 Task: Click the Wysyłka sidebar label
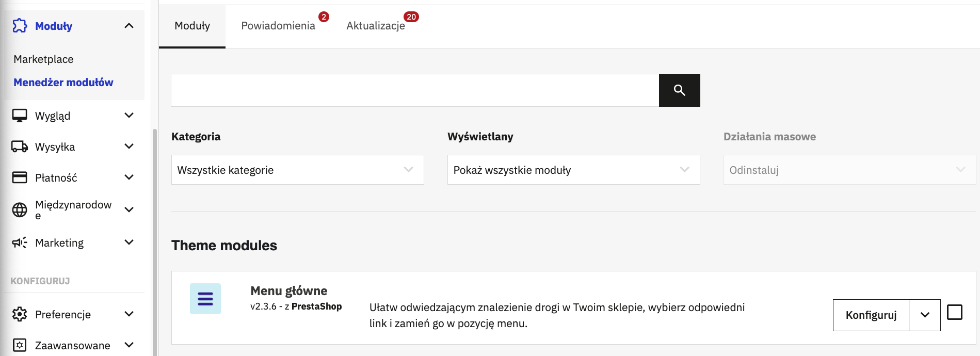[x=55, y=147]
